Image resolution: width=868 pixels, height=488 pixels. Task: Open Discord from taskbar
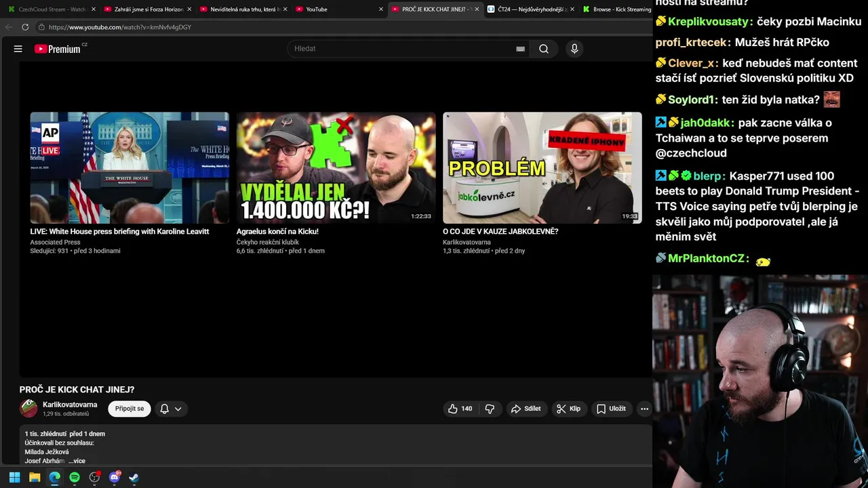coord(115,477)
